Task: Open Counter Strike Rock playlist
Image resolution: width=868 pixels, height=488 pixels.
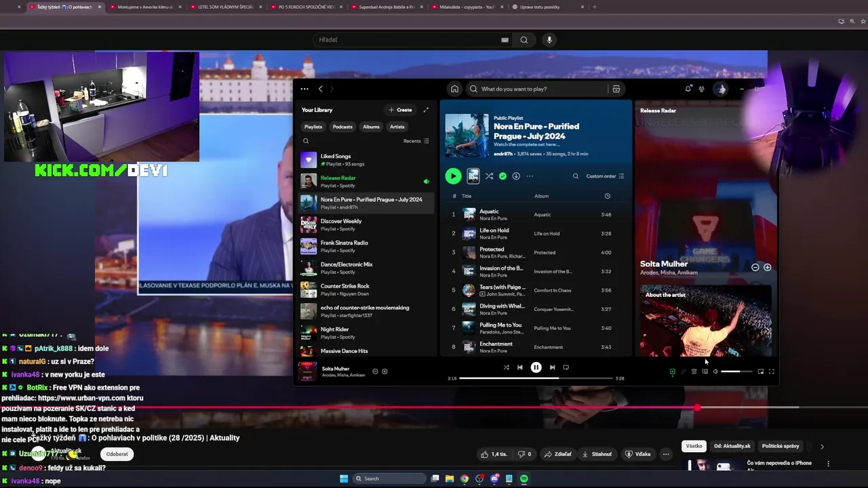Action: tap(367, 290)
